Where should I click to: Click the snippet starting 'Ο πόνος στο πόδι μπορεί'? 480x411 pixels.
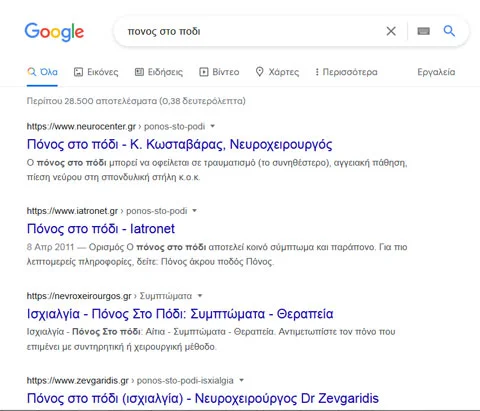pyautogui.click(x=217, y=170)
